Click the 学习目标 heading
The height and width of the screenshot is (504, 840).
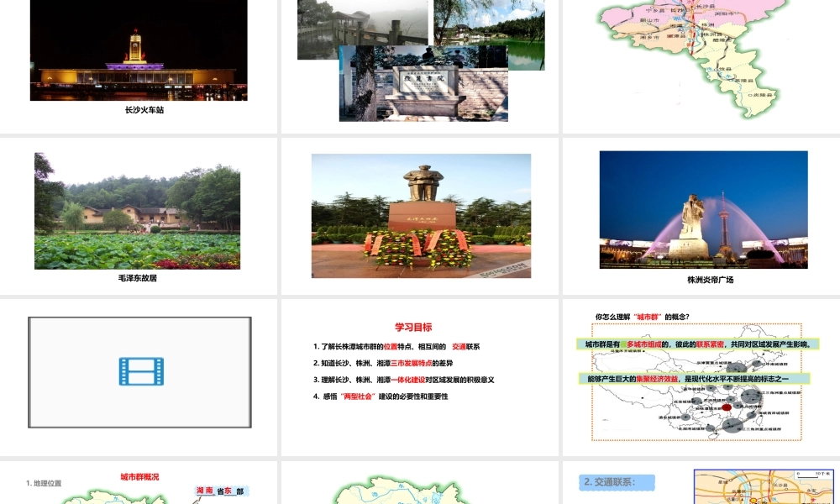coord(413,328)
